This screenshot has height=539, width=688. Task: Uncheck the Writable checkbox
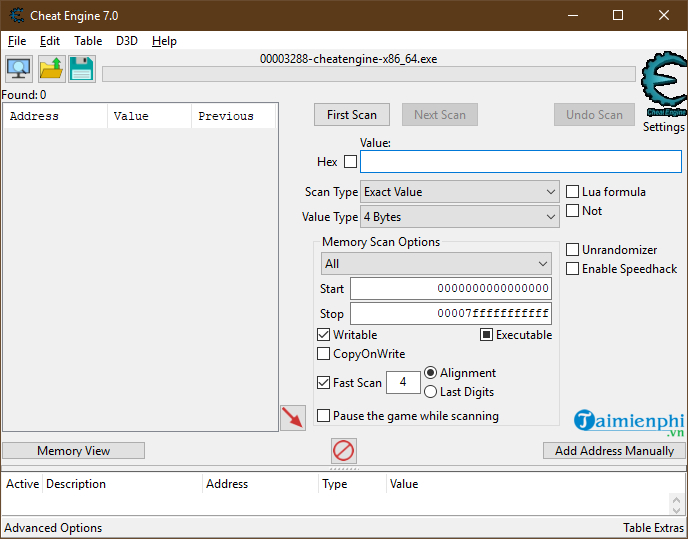click(x=323, y=334)
